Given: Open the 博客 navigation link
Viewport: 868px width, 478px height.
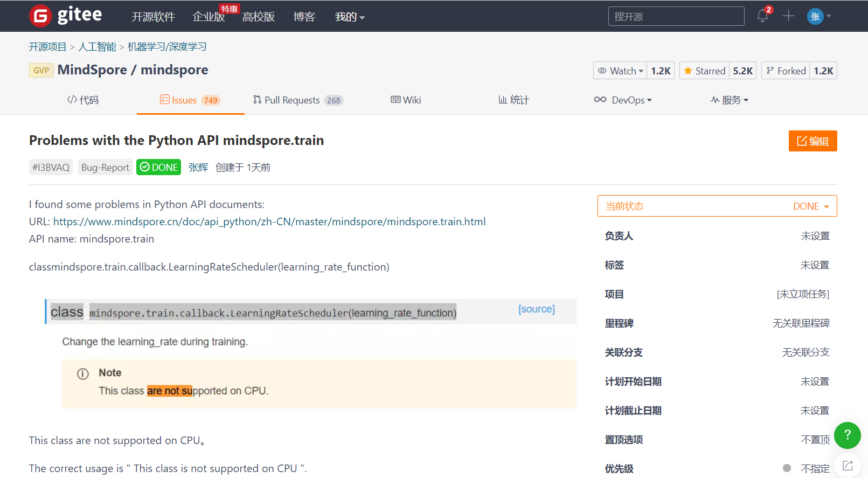Looking at the screenshot, I should point(304,17).
